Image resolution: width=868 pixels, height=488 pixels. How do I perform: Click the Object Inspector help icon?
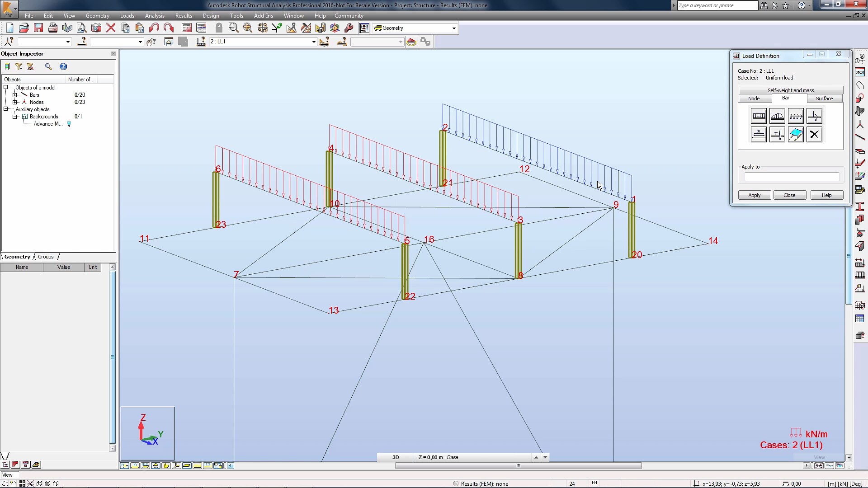(x=63, y=66)
